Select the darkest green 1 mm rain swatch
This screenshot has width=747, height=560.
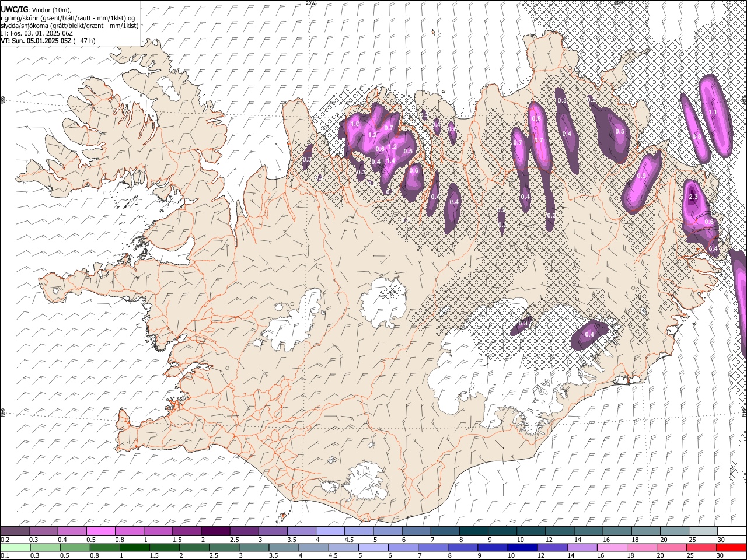pos(134,547)
